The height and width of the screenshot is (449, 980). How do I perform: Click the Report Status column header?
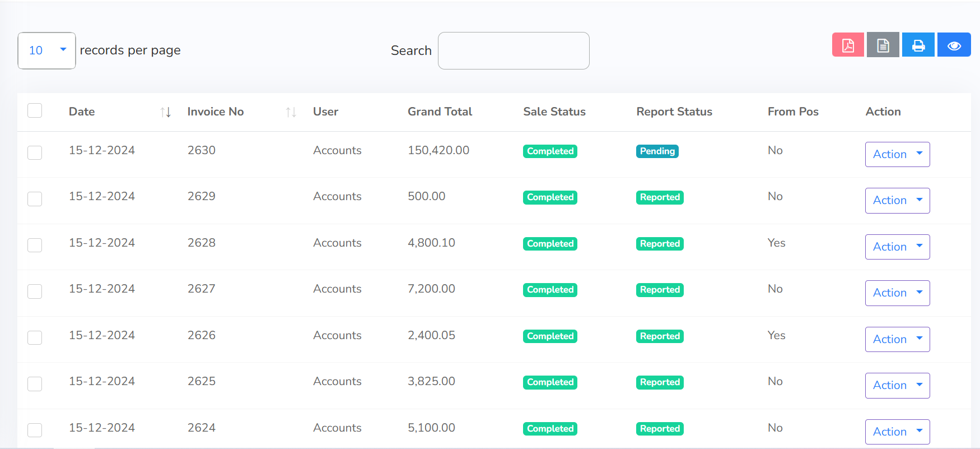pos(674,112)
